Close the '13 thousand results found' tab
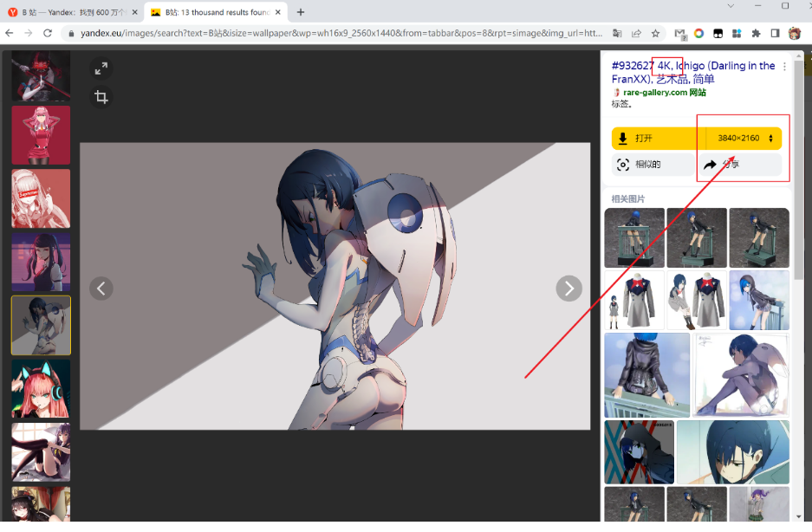The height and width of the screenshot is (532, 812). 278,12
